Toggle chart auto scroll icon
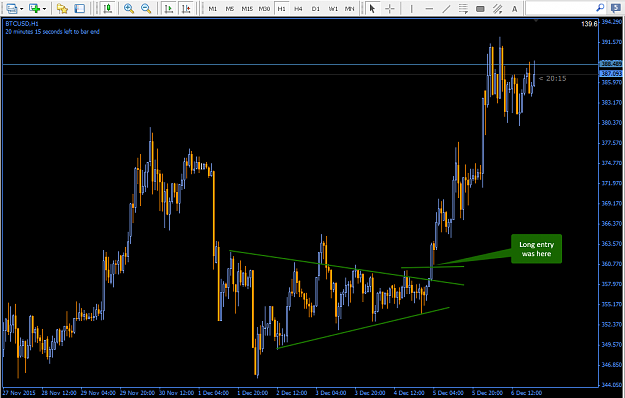This screenshot has width=625, height=398. 169,8
